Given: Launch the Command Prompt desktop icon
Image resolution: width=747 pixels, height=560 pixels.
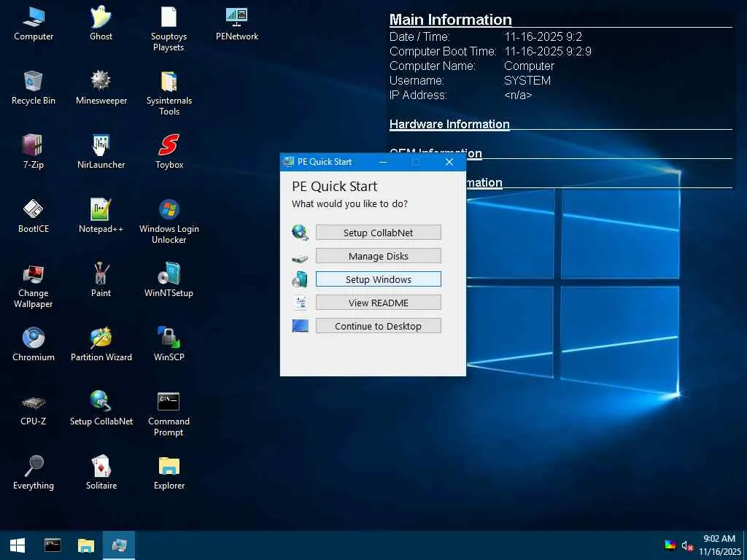Looking at the screenshot, I should pyautogui.click(x=169, y=413).
